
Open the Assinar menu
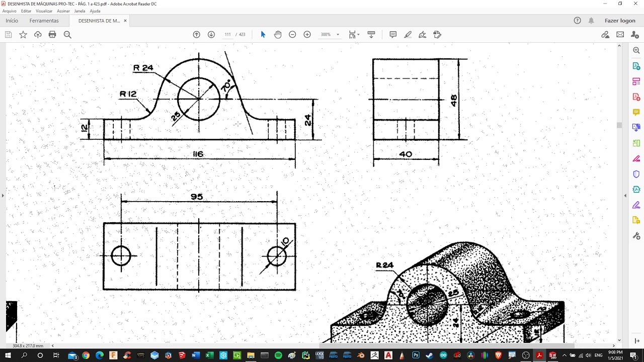(63, 11)
